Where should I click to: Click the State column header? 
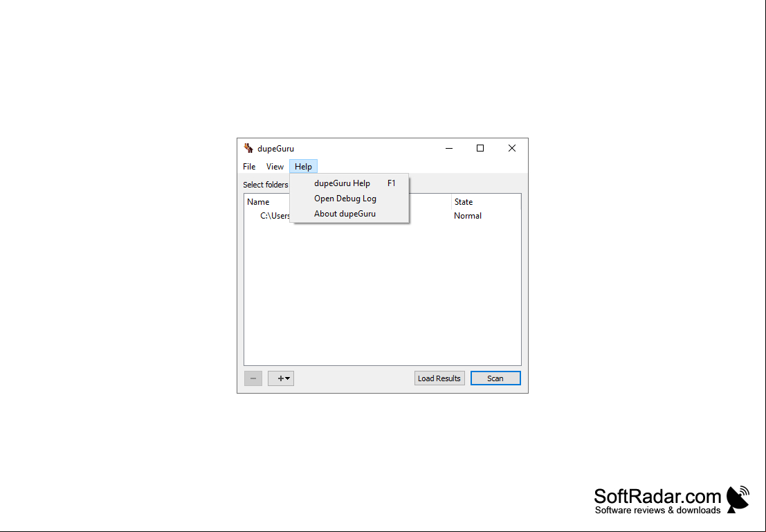pos(486,202)
